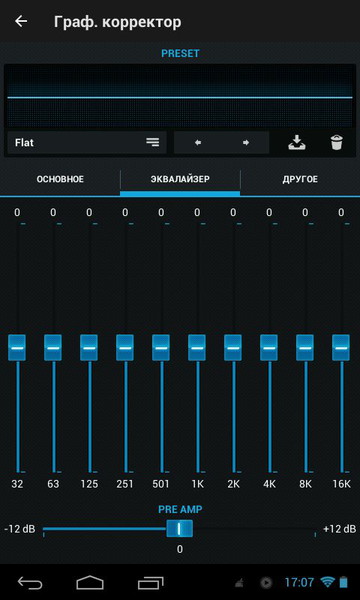This screenshot has height=600, width=360.
Task: Click the equalizer curve preview graph
Action: click(180, 96)
